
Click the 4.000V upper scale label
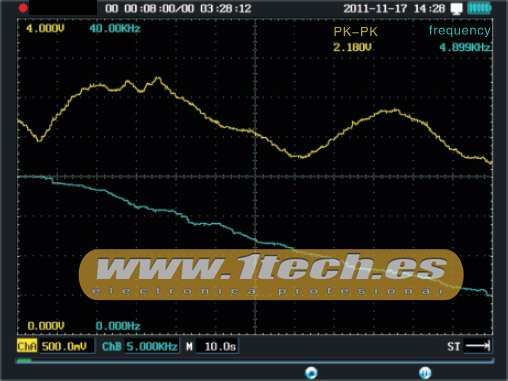(x=45, y=29)
